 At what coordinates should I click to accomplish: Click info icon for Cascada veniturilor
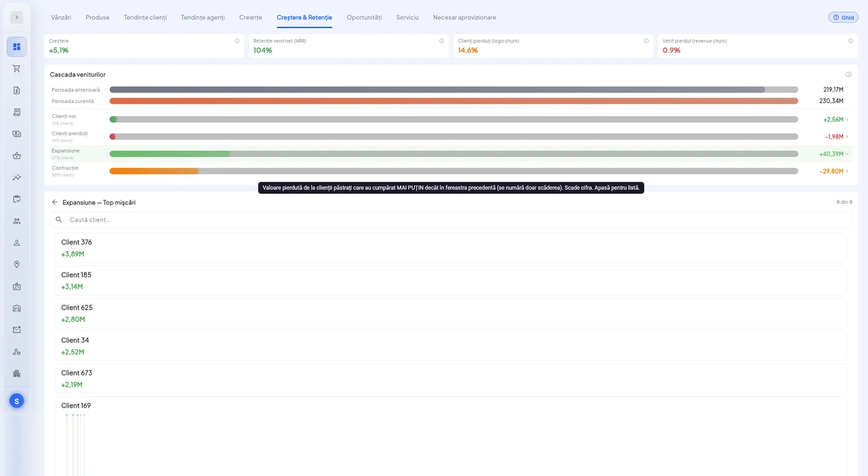[x=848, y=74]
